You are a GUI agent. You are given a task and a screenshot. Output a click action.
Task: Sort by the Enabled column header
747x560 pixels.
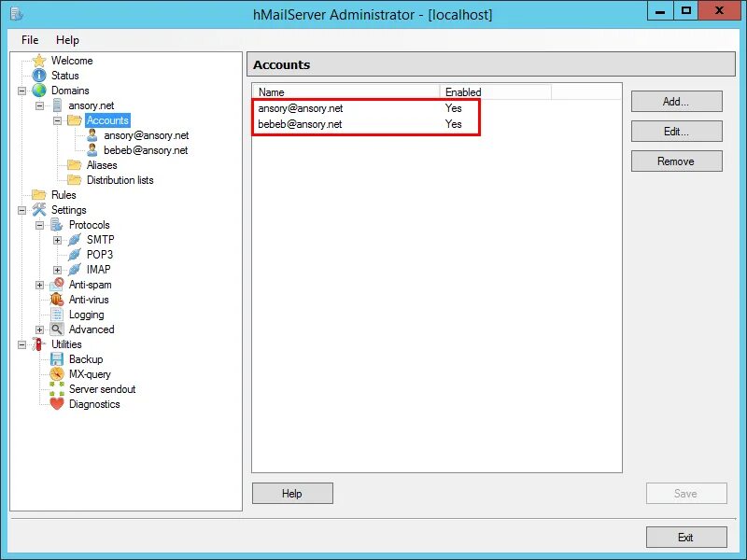496,91
